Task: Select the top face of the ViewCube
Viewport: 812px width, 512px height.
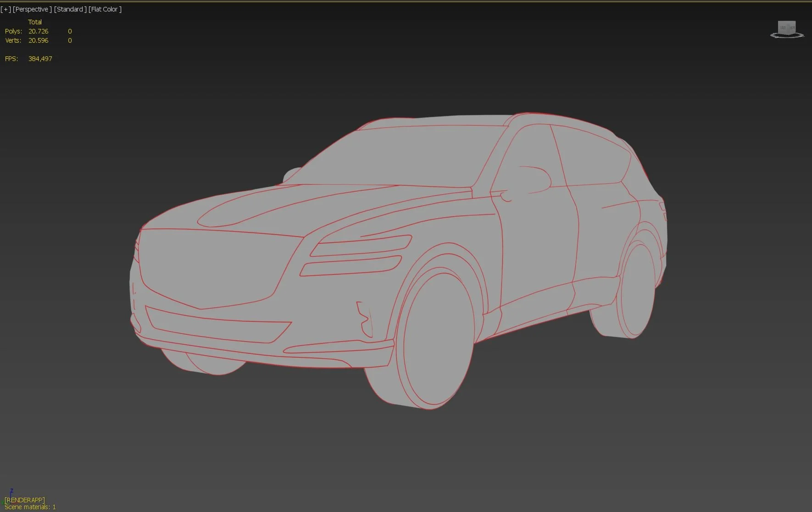Action: (787, 22)
